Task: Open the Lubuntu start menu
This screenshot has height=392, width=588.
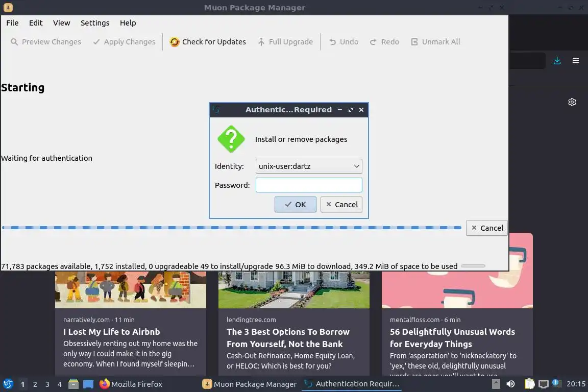Action: [x=8, y=384]
